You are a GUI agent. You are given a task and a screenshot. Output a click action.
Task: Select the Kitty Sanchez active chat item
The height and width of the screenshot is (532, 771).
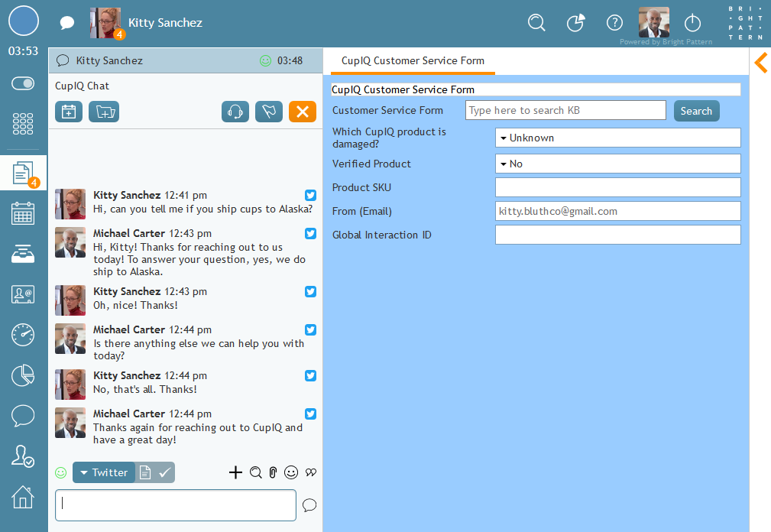point(186,60)
